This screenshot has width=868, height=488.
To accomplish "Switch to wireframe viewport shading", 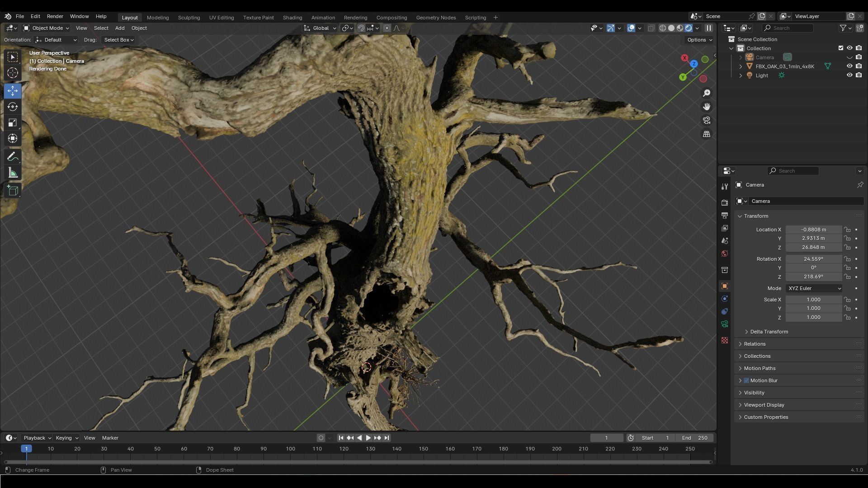I will tap(663, 28).
